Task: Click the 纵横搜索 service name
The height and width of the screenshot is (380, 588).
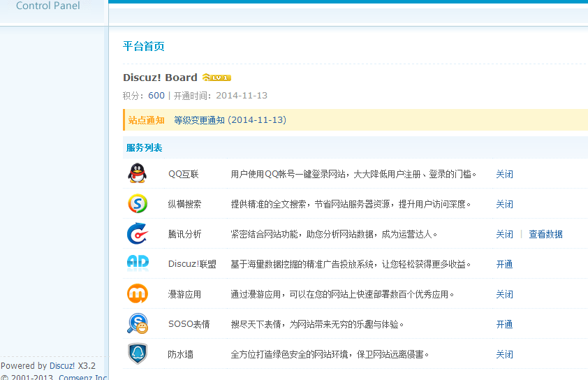Action: pos(184,204)
